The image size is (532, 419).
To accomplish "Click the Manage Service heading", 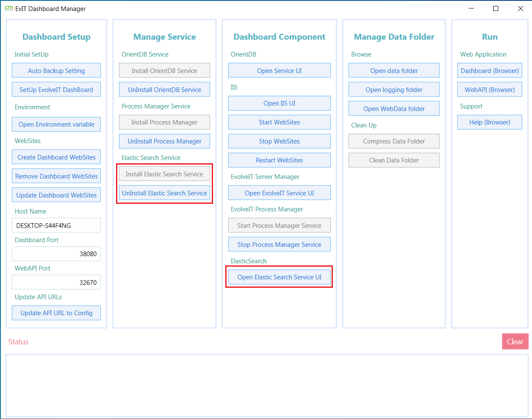I will tap(164, 37).
